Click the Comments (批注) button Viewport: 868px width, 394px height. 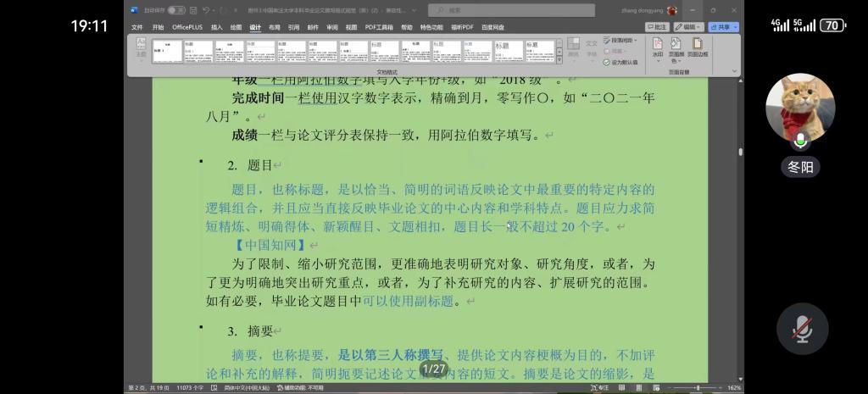tap(658, 27)
